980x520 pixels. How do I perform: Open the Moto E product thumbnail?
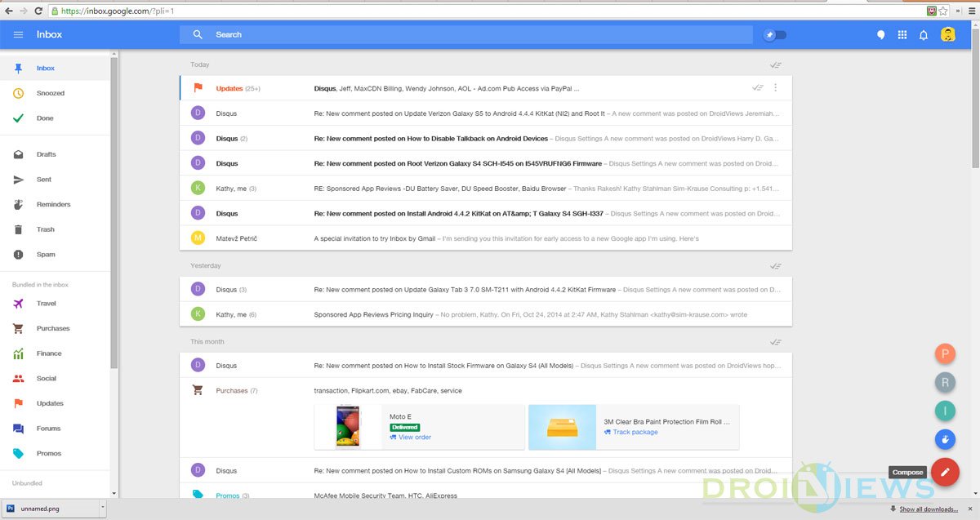[x=348, y=427]
